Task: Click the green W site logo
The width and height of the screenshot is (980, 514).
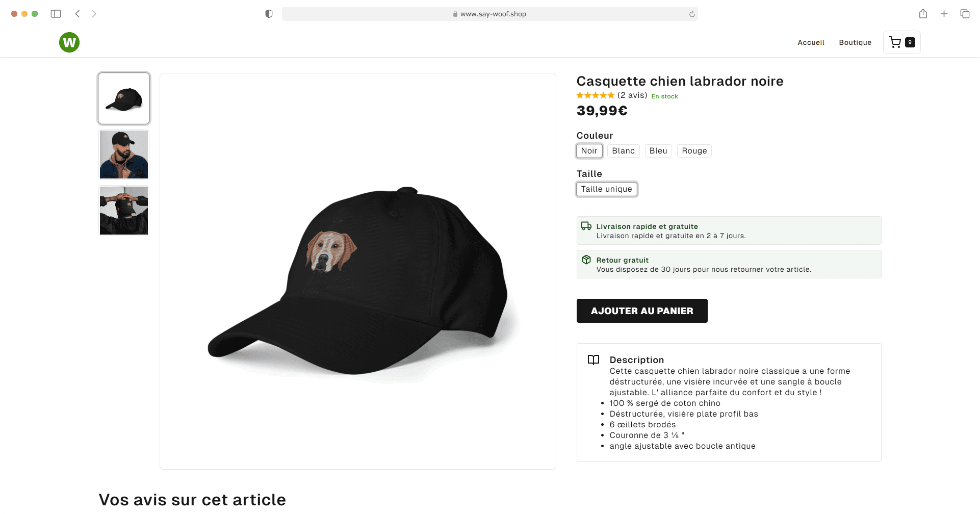Action: 69,42
